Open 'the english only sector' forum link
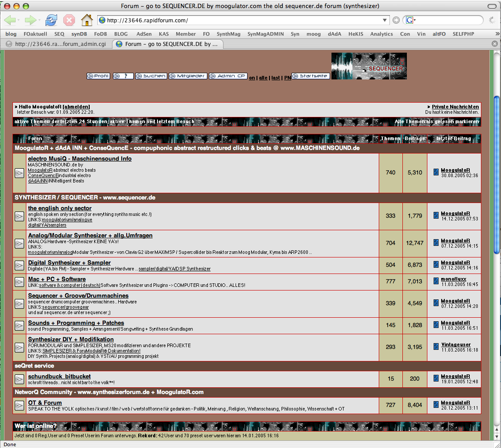The height and width of the screenshot is (448, 501). [60, 208]
